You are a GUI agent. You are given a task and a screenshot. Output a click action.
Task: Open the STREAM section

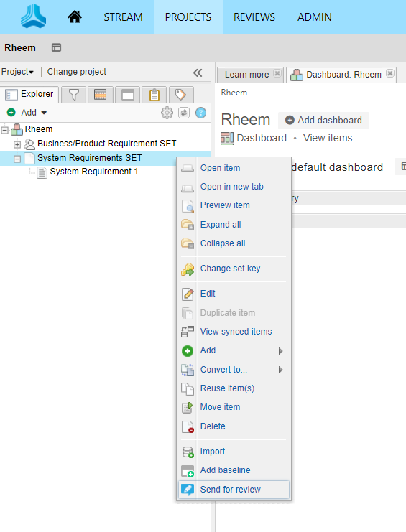[x=123, y=17]
